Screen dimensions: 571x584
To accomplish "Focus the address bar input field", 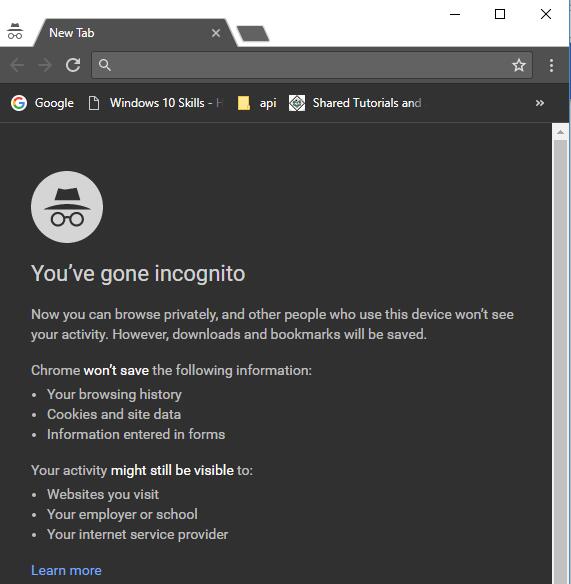I will coord(312,65).
